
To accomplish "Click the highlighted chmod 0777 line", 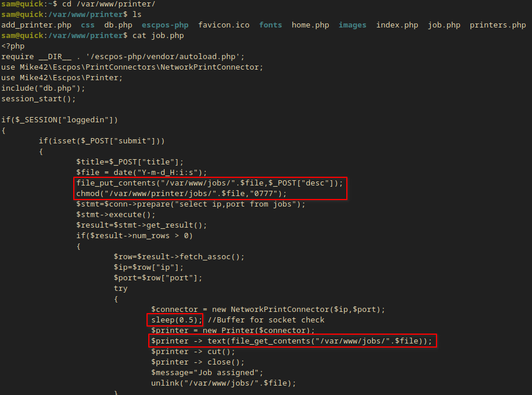I will click(182, 194).
